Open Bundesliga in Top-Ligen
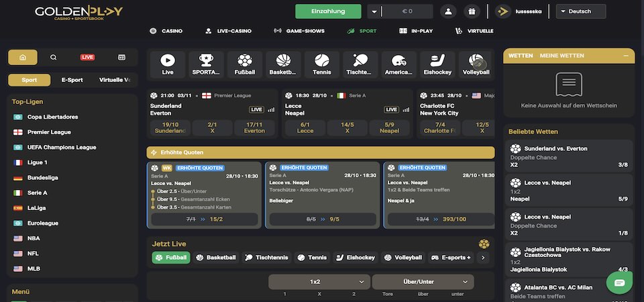Image resolution: width=644 pixels, height=302 pixels. click(43, 177)
